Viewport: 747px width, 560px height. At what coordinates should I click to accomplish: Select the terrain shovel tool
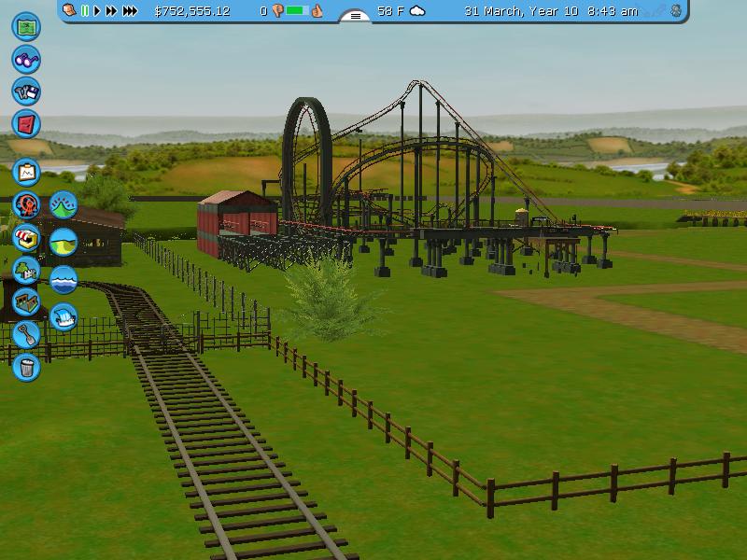tap(26, 335)
